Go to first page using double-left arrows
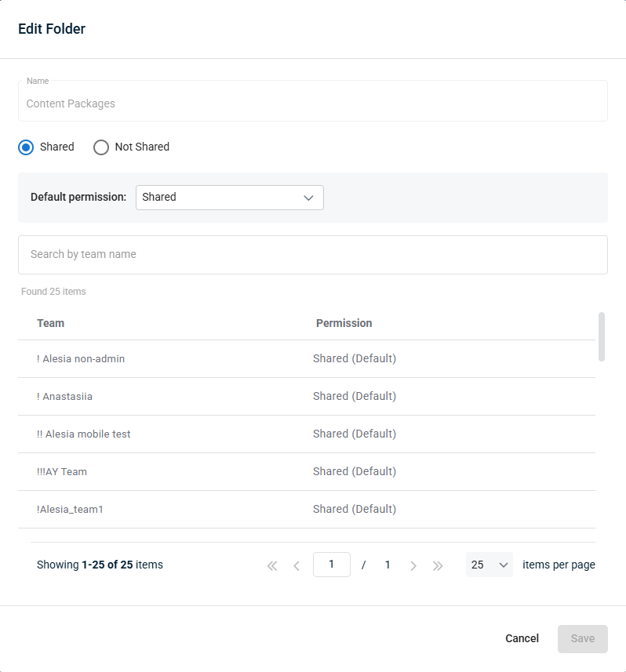Viewport: 626px width, 672px height. tap(272, 565)
